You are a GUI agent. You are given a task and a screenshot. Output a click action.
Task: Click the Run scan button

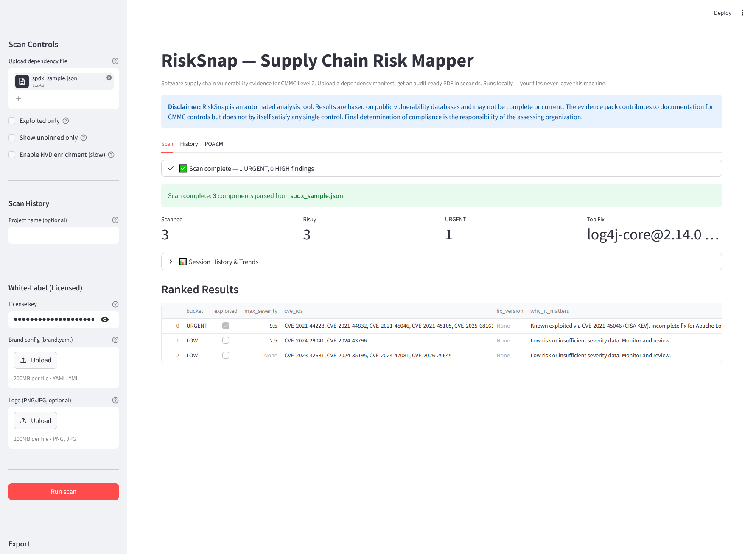click(x=64, y=492)
